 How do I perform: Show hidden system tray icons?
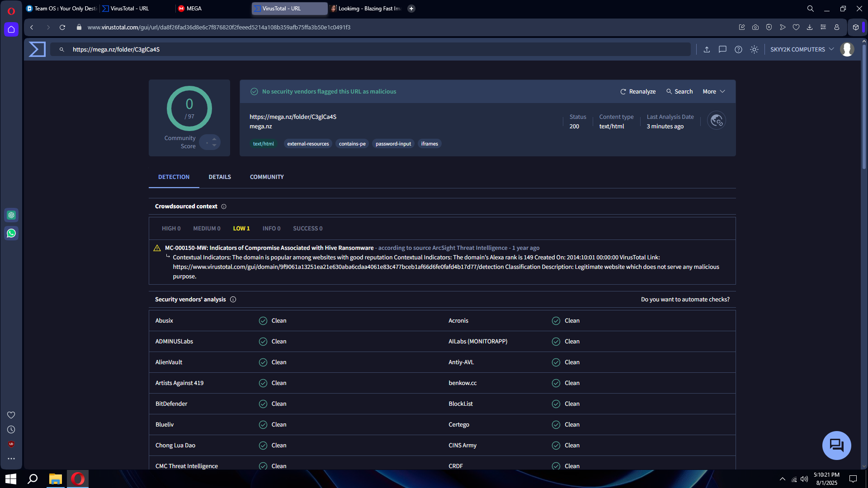coord(783,479)
